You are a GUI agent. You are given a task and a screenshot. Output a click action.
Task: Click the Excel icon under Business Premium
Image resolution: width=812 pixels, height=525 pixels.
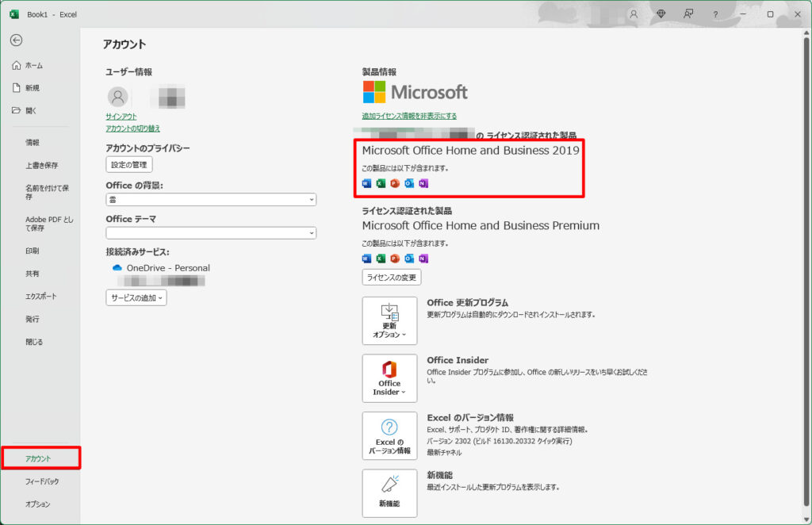point(381,259)
